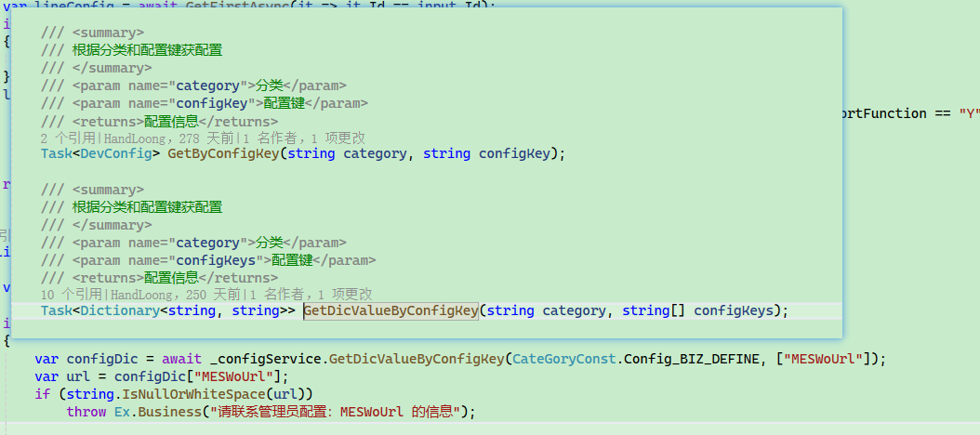Click the throw keyword

86,412
